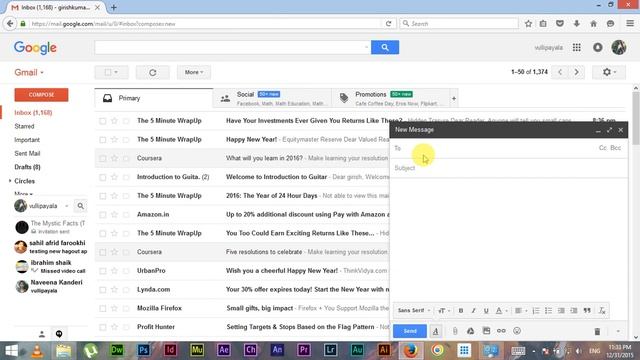Open the text size dropdown
This screenshot has height=360, width=640.
(x=444, y=311)
